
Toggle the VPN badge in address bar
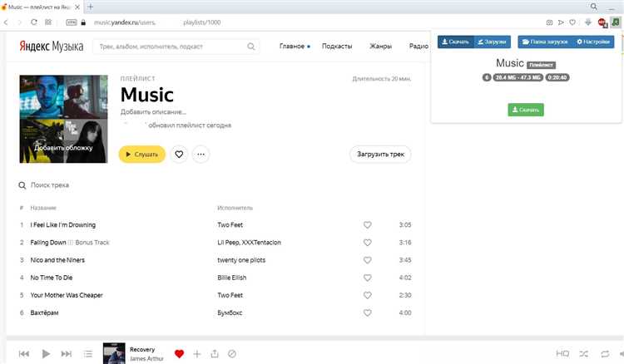(72, 22)
